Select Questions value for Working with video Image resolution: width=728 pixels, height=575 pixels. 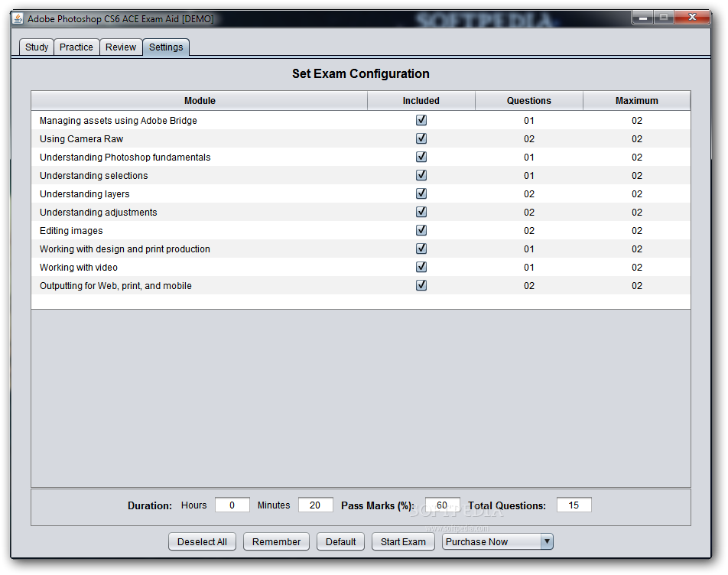click(529, 268)
